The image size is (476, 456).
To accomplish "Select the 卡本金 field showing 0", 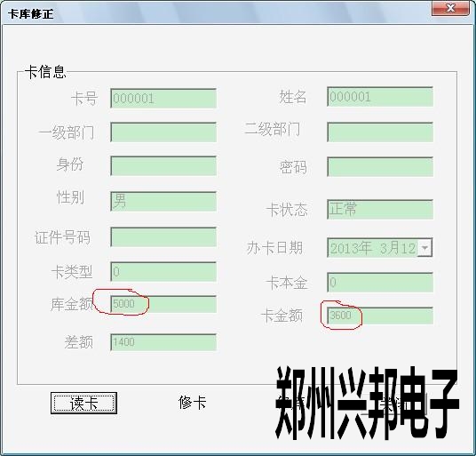I will (380, 283).
